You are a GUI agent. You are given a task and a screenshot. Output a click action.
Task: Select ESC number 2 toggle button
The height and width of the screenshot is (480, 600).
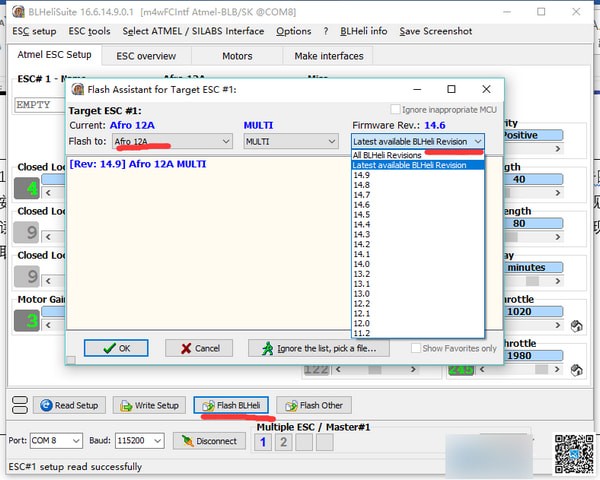tap(284, 442)
